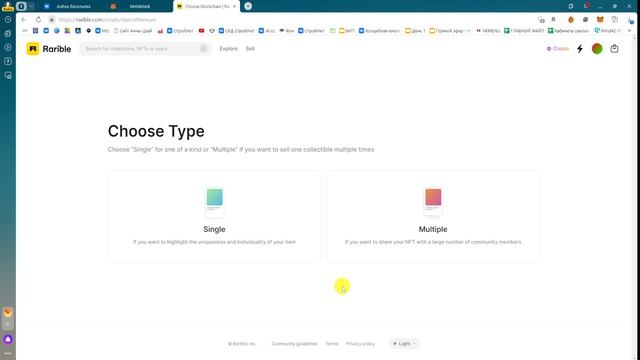Open the Terms footer link
The image size is (640, 360).
click(x=332, y=344)
